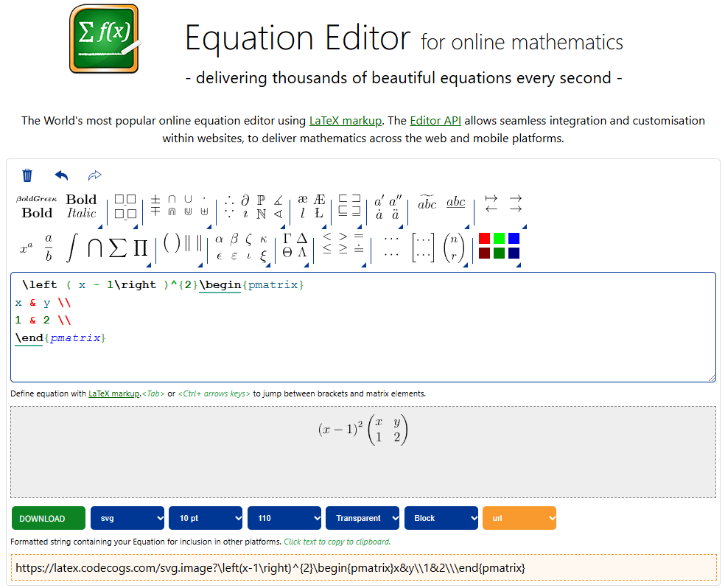
Task: Click the trash icon to clear equation
Action: pos(27,175)
